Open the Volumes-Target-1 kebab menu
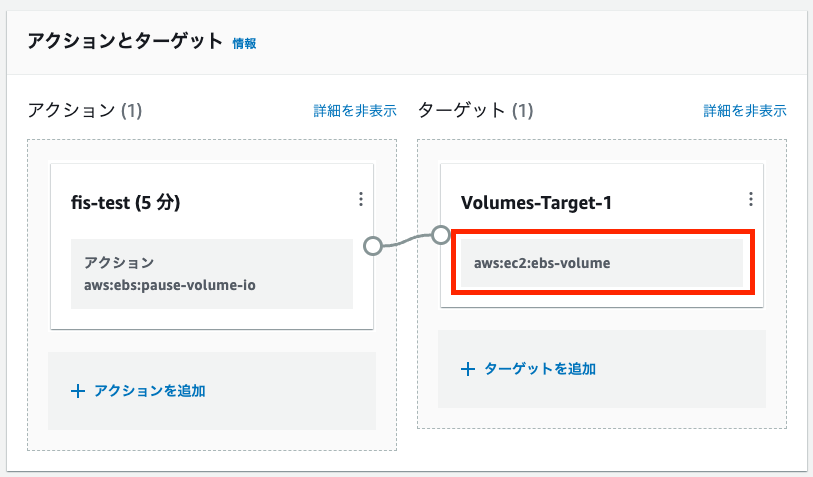The width and height of the screenshot is (813, 477). click(x=750, y=199)
